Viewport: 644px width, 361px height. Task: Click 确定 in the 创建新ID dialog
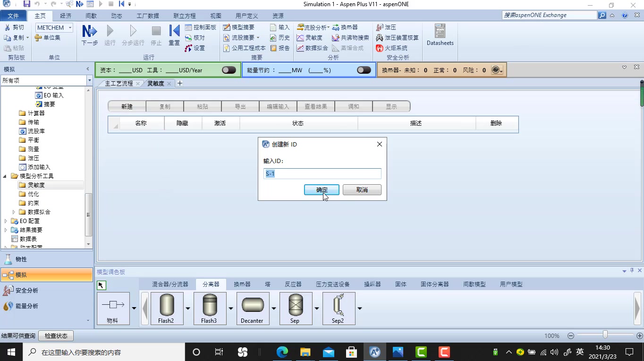[x=322, y=189]
